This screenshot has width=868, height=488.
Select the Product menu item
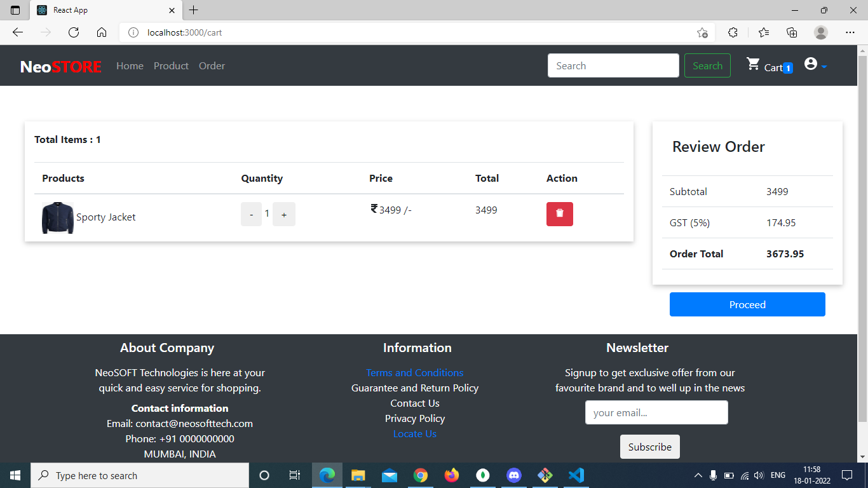coord(171,65)
